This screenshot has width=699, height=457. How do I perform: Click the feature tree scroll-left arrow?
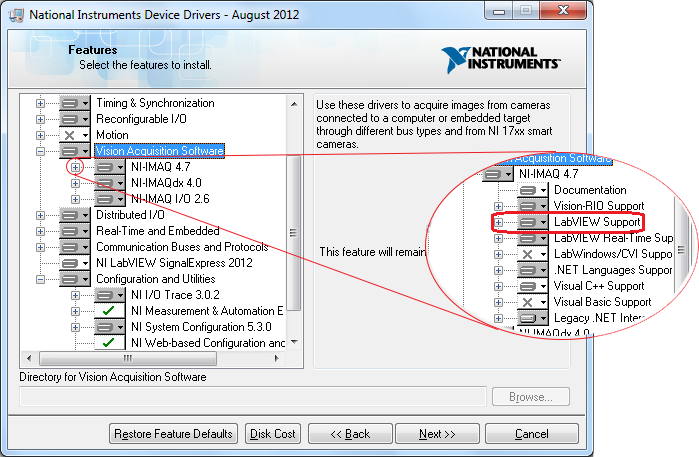pos(29,358)
